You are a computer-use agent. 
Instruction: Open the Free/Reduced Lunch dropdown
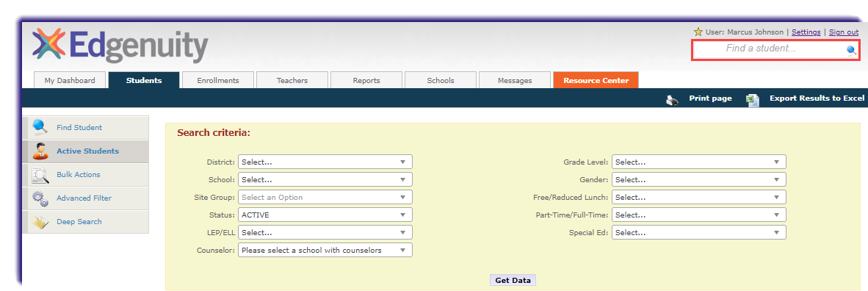698,197
